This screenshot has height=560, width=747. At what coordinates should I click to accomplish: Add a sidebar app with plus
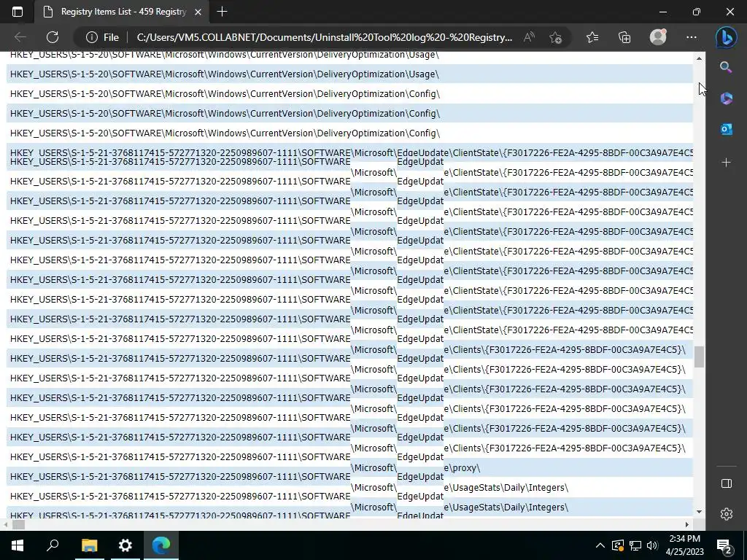pyautogui.click(x=726, y=163)
